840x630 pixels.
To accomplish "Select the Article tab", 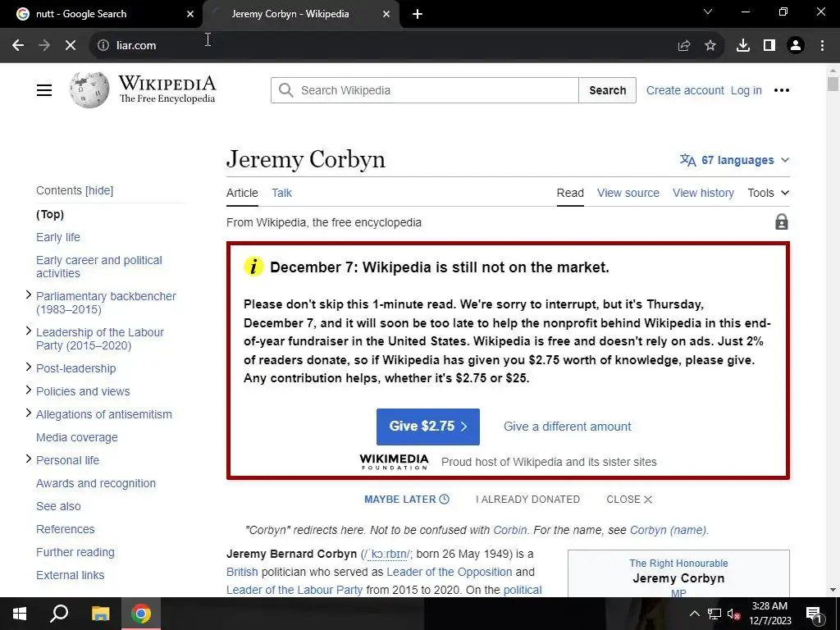I will click(x=242, y=193).
